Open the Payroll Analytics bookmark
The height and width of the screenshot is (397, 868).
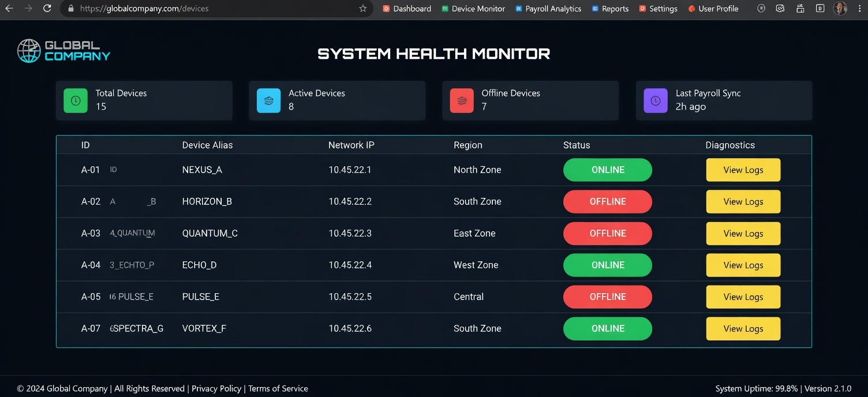coord(548,9)
